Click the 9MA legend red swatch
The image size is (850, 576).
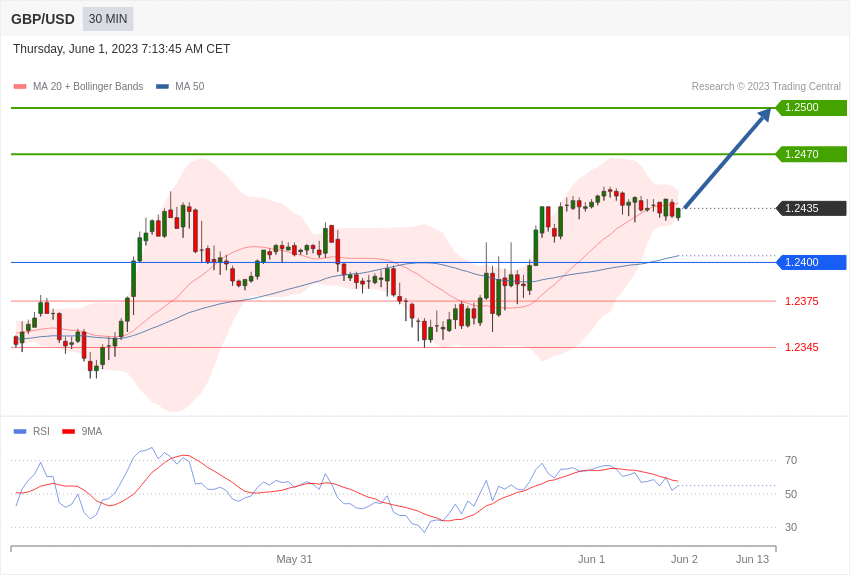coord(69,432)
